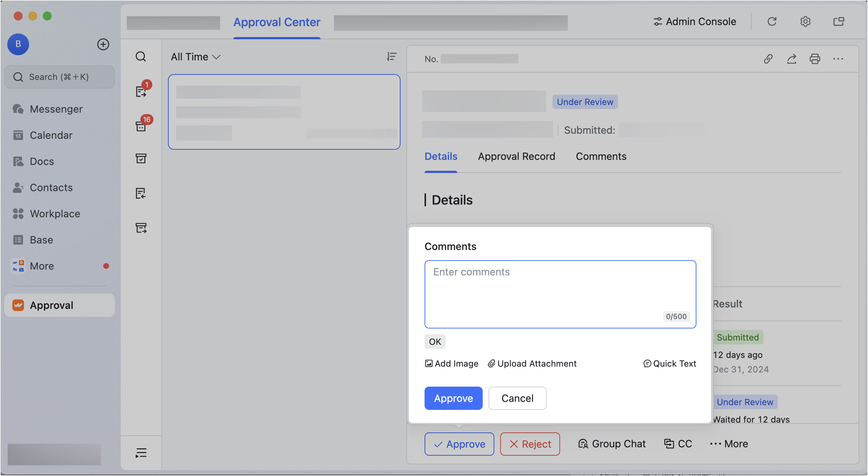Open the document with return arrow icon
The width and height of the screenshot is (868, 476).
tap(141, 193)
